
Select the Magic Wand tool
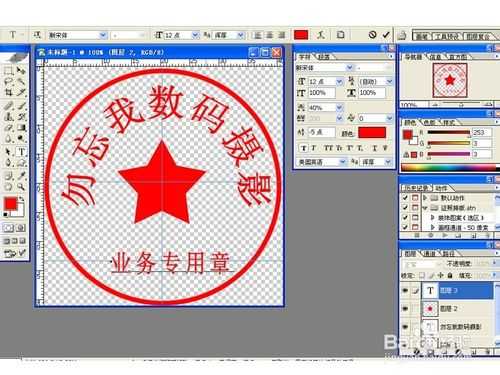click(x=21, y=81)
